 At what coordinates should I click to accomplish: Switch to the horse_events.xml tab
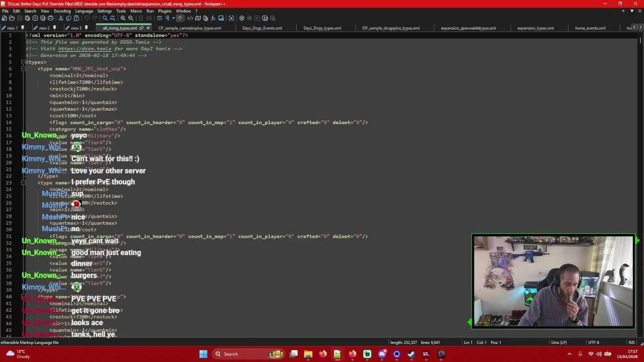point(590,28)
